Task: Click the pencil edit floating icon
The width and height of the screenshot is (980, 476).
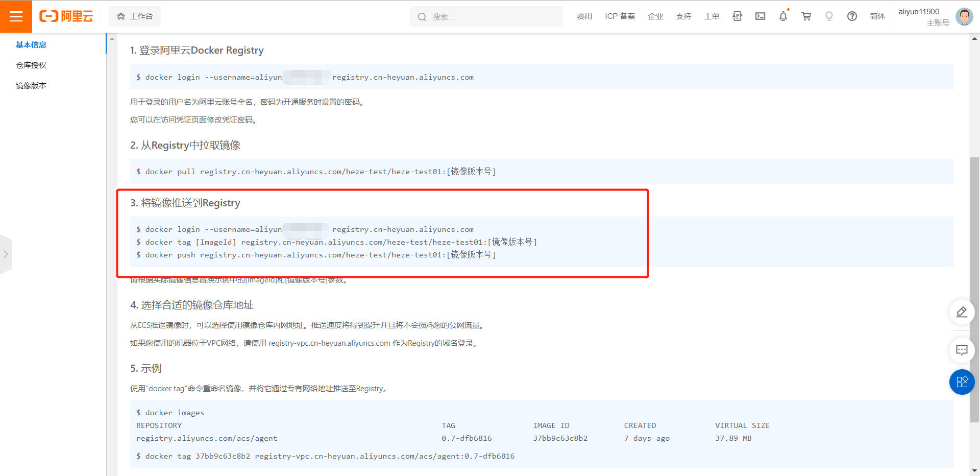Action: (962, 312)
